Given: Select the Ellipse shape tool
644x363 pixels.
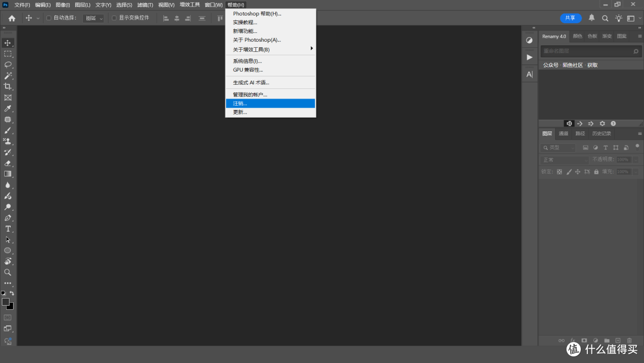Looking at the screenshot, I should point(8,250).
